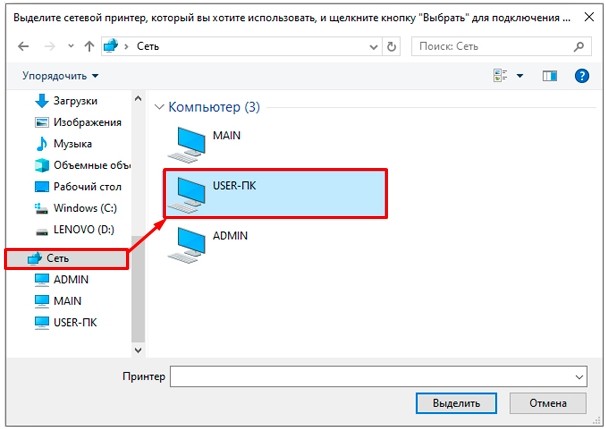Screen dimensions: 606x429
Task: Click the Принтер combo box field
Action: pos(378,376)
